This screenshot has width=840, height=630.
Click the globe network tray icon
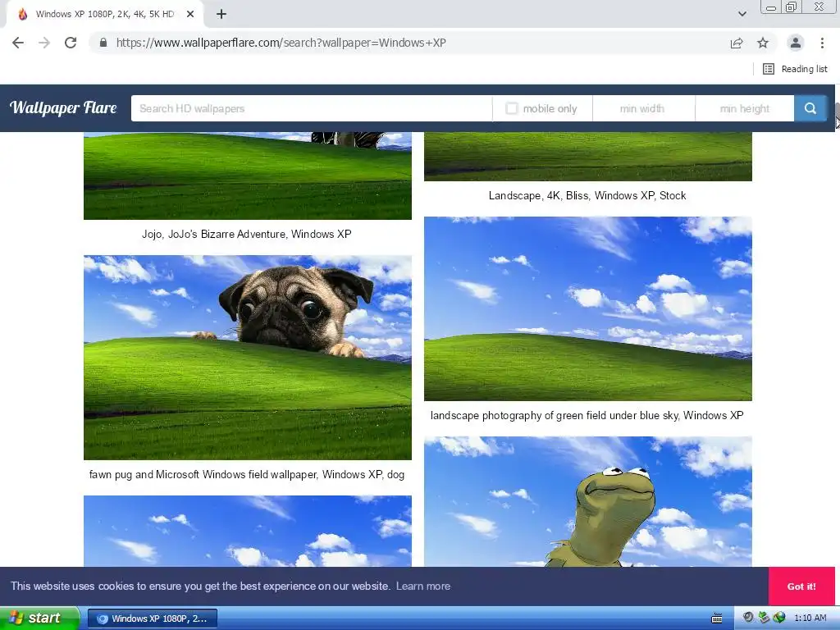tap(779, 618)
